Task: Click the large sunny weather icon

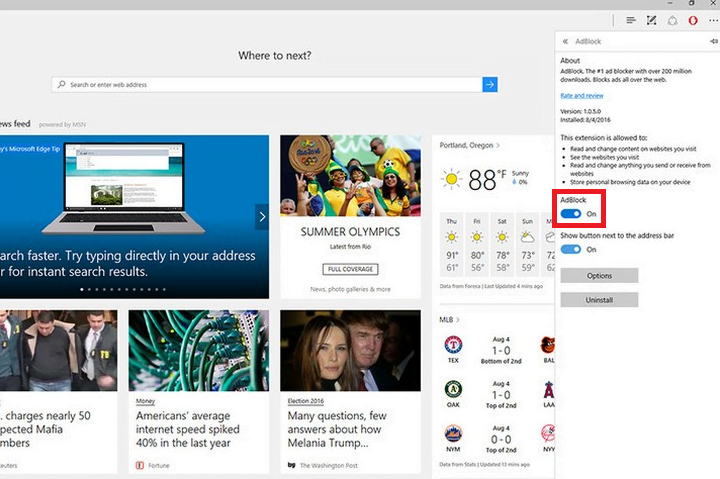Action: pos(451,179)
